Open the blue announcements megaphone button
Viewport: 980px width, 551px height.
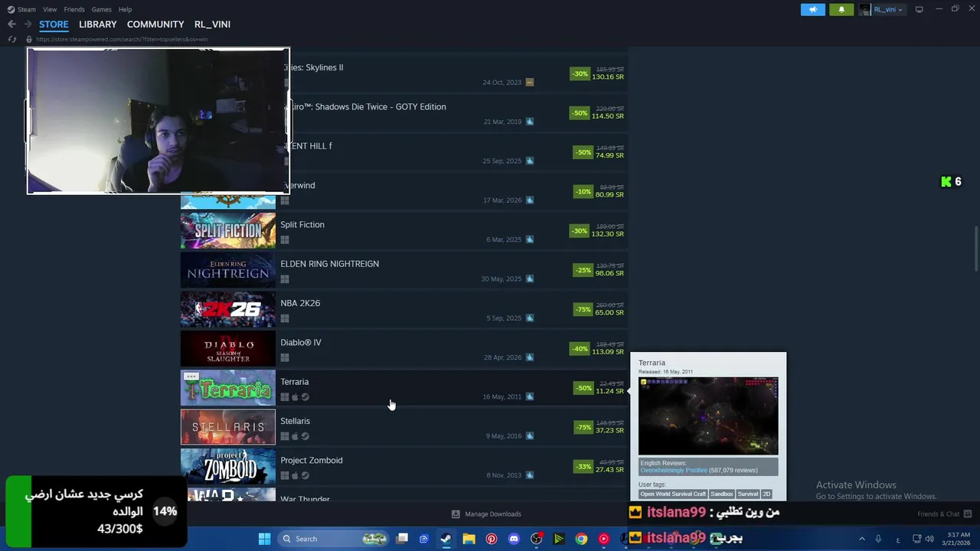point(812,9)
